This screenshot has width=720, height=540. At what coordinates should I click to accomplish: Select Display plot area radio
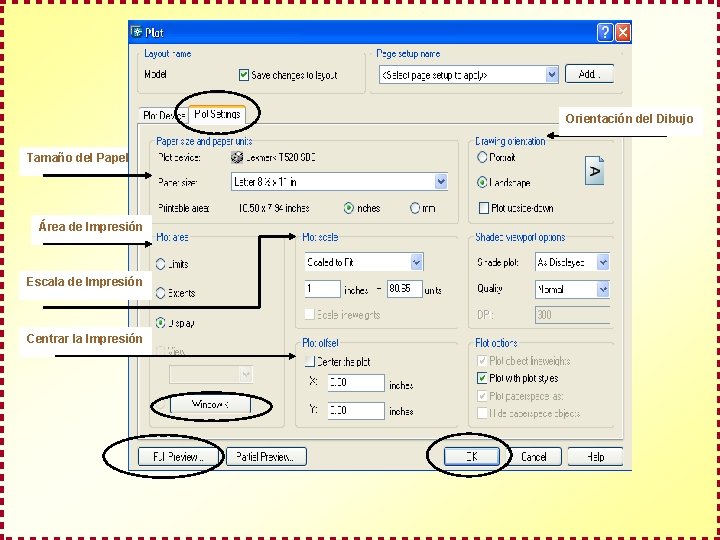160,323
